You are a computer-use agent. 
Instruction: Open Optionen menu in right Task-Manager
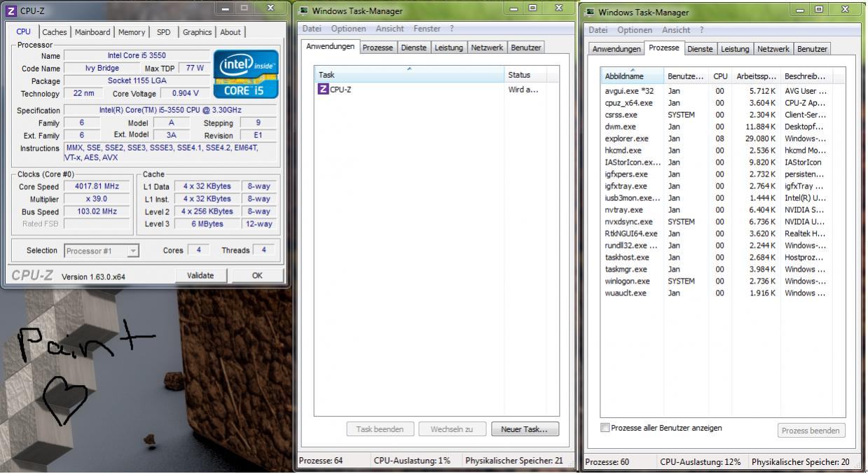pos(635,30)
